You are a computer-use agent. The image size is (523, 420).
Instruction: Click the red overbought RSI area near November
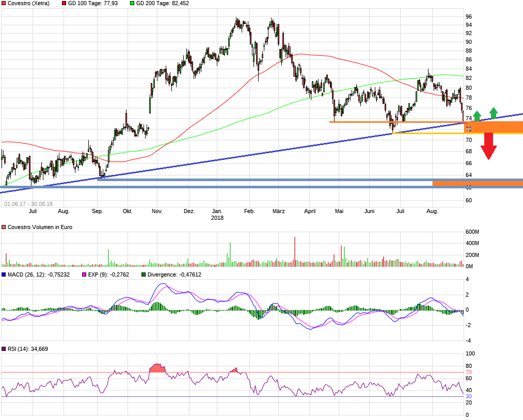coord(157,368)
